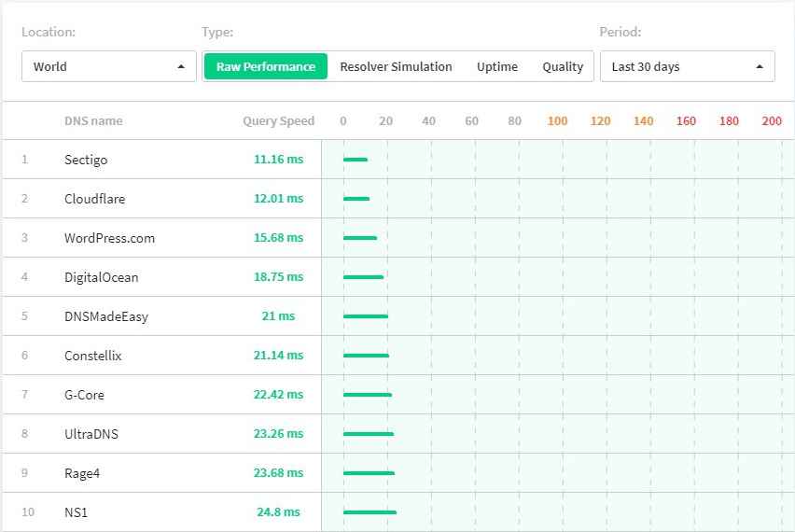
Task: Click the DNSMadeEasy speed bar
Action: pyautogui.click(x=366, y=316)
